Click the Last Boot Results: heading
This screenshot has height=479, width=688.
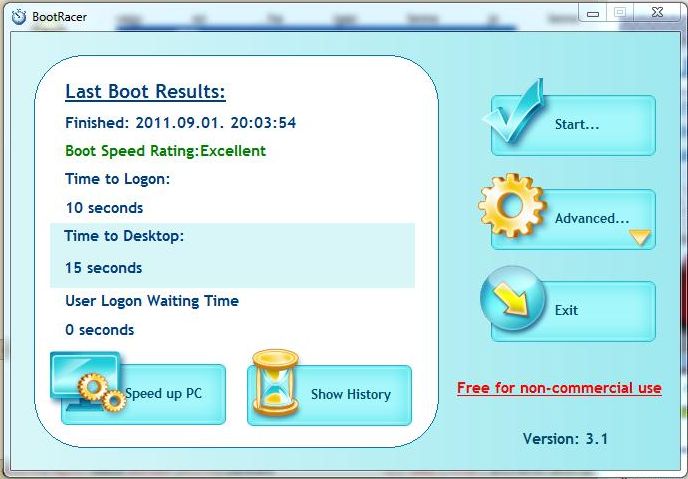tap(145, 92)
